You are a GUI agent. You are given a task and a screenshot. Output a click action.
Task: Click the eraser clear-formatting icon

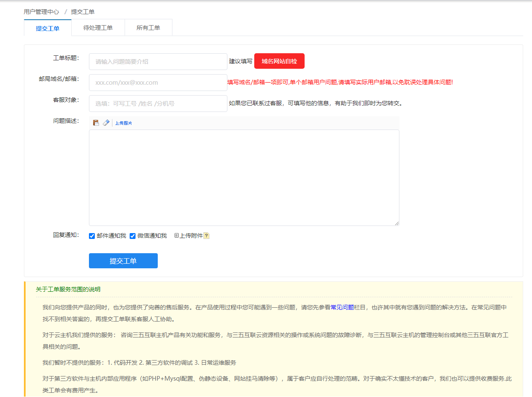tap(106, 123)
